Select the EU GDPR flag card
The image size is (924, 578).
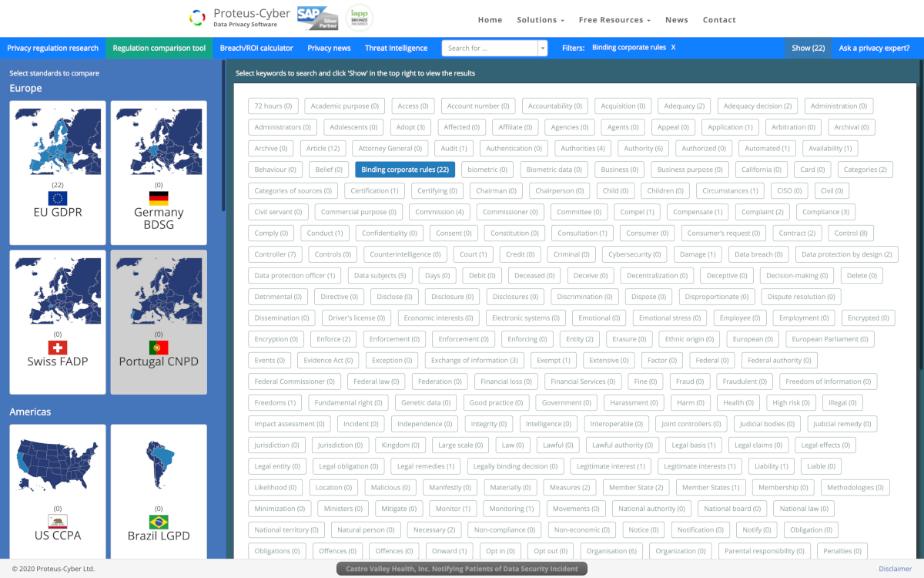click(x=58, y=173)
